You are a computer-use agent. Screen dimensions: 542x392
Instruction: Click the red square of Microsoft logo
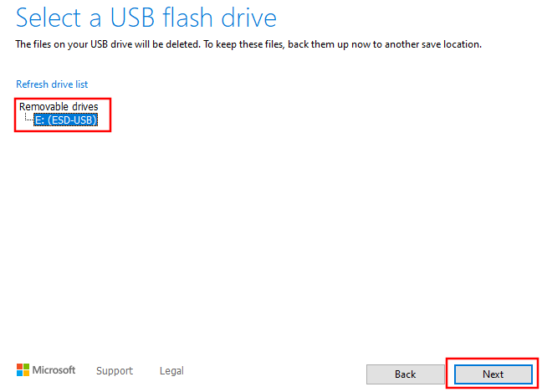[20, 367]
